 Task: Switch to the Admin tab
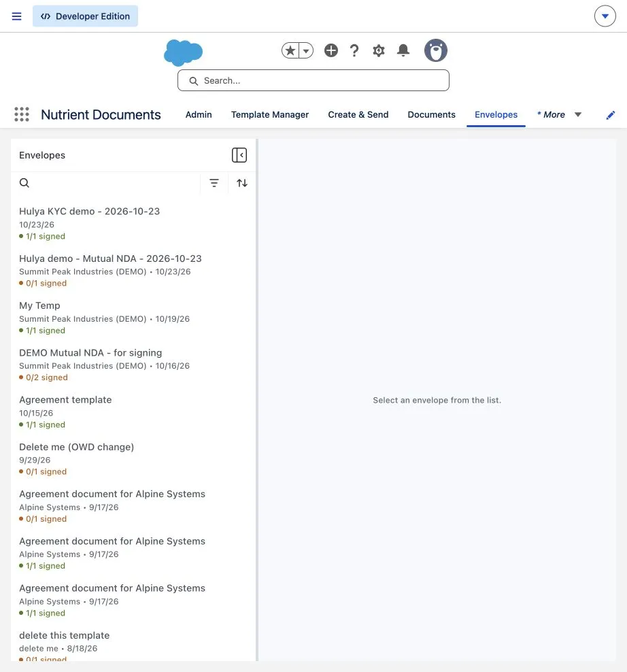tap(199, 114)
